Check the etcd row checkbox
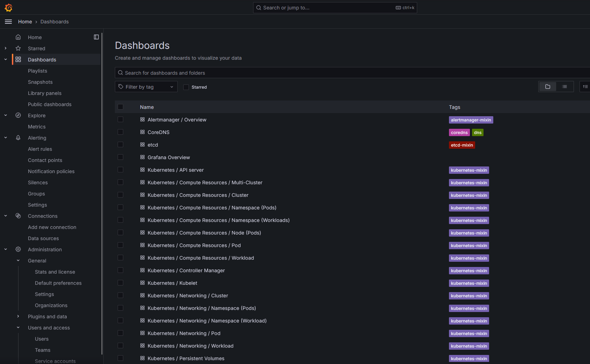 click(120, 144)
